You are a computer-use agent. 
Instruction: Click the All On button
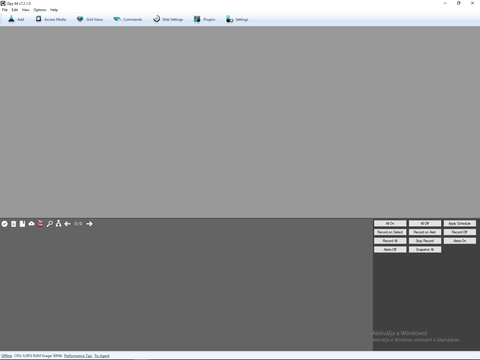[390, 223]
